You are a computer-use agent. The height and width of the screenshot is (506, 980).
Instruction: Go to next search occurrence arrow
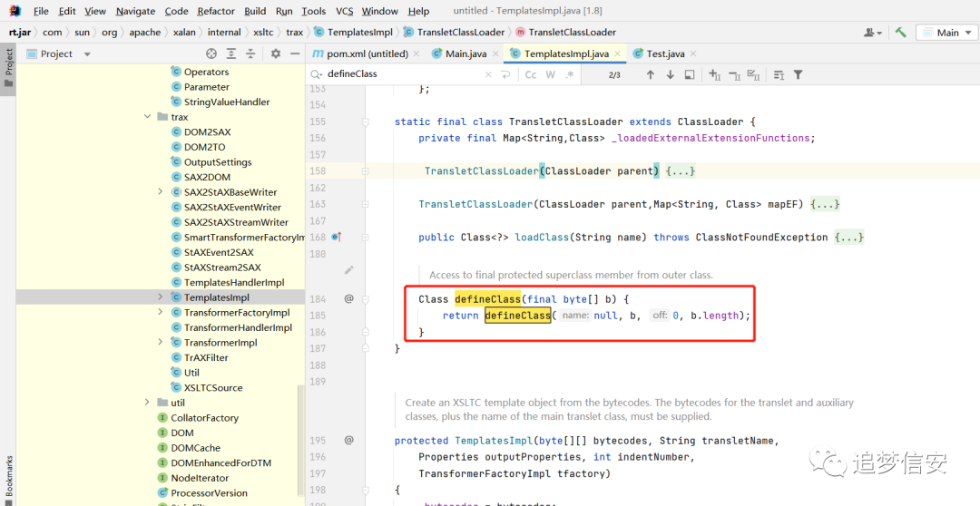click(x=670, y=74)
